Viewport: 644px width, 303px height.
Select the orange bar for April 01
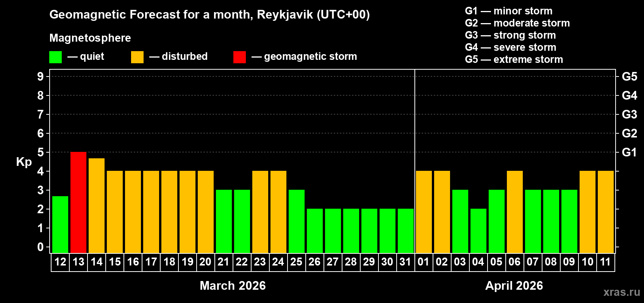coord(424,212)
